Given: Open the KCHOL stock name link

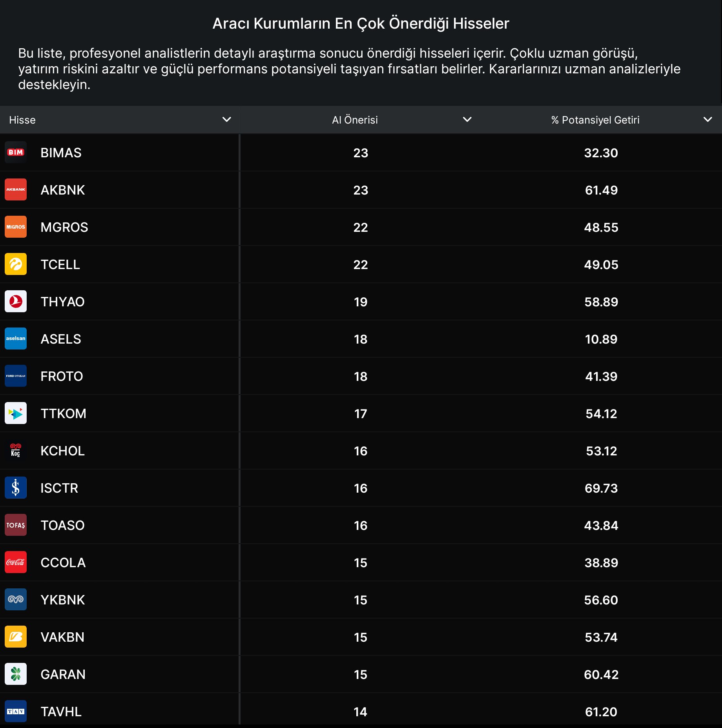Looking at the screenshot, I should tap(62, 451).
